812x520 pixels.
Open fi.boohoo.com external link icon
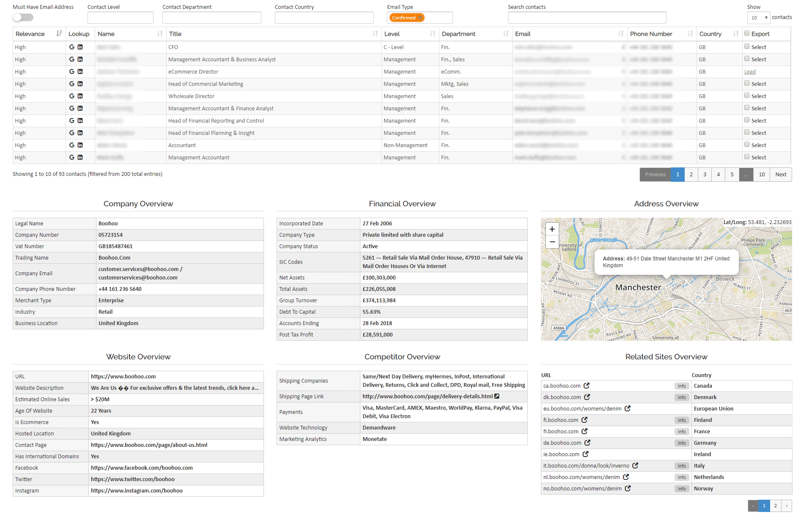[584, 420]
